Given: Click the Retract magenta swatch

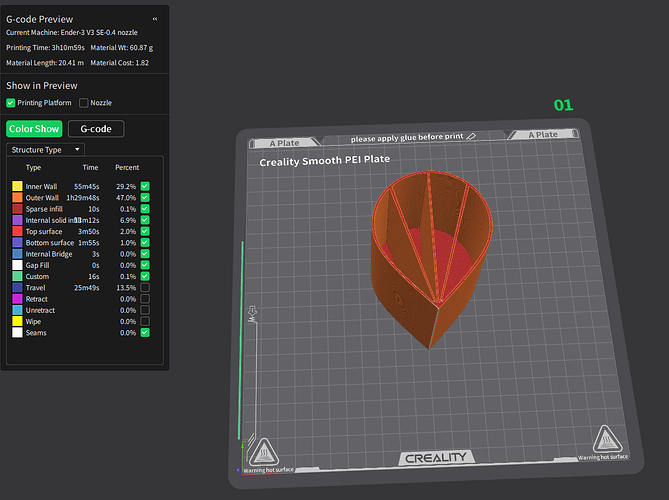Looking at the screenshot, I should [17, 299].
